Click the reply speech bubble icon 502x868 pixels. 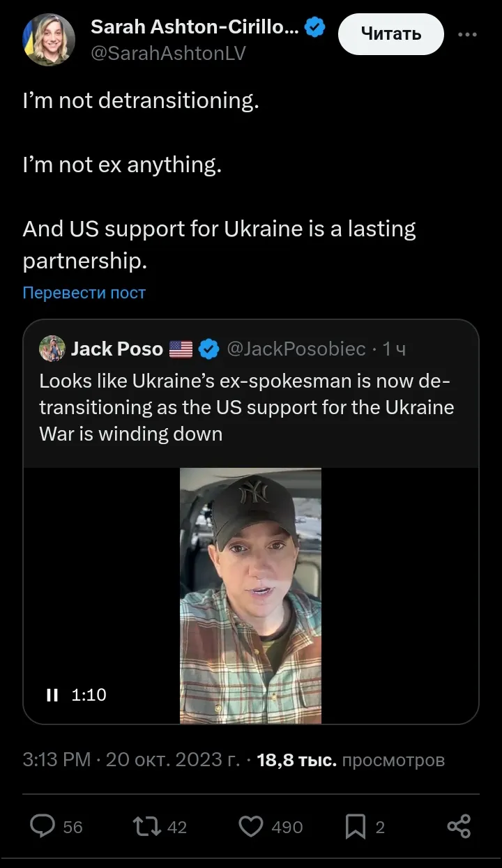coord(43,826)
